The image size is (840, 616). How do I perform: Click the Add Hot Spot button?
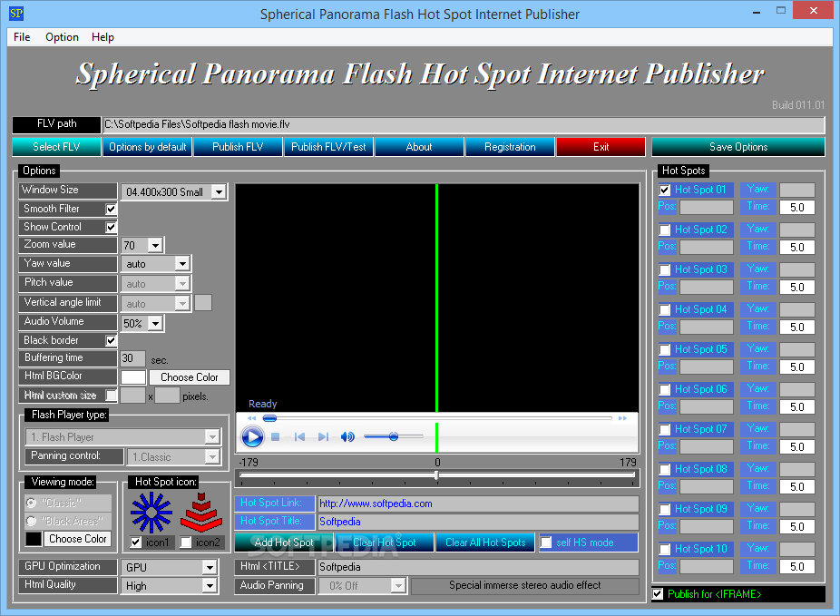tap(284, 543)
